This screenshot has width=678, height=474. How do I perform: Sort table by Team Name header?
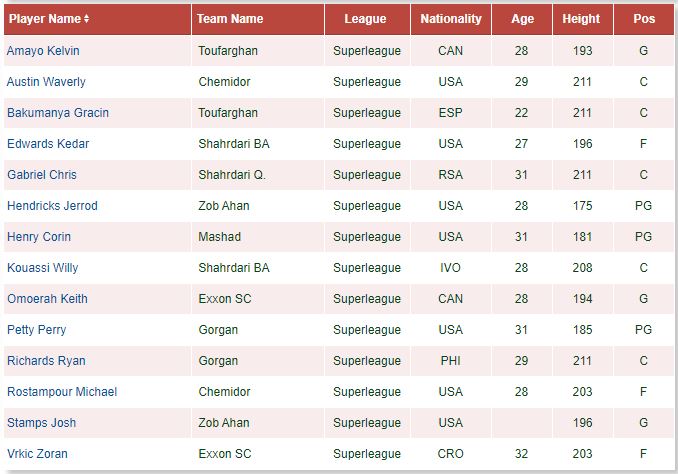pos(230,19)
